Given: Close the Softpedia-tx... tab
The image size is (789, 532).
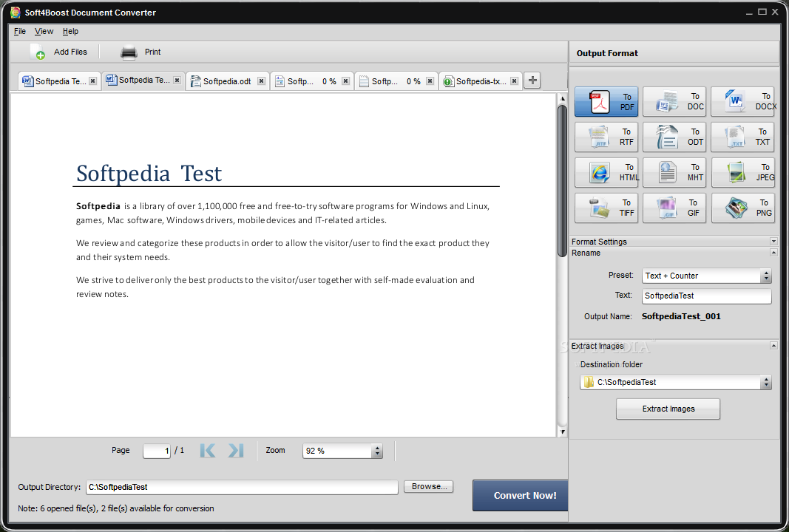Looking at the screenshot, I should tap(514, 81).
